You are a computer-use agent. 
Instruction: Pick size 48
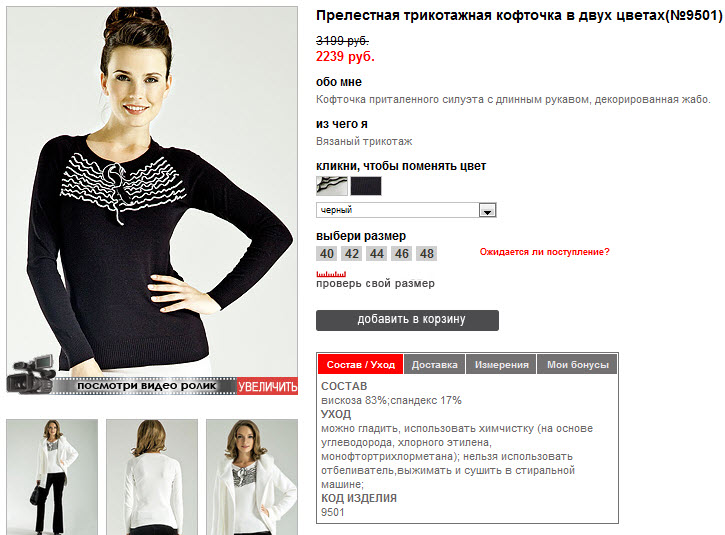click(426, 253)
